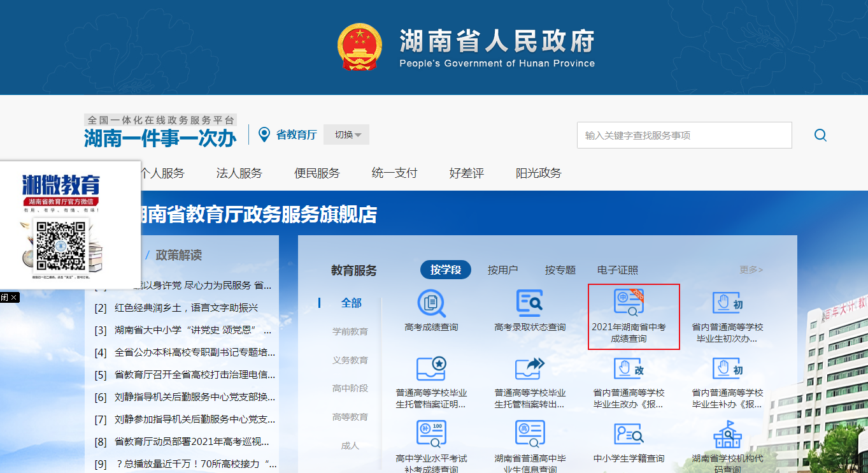Select 高等教育 category filter
The height and width of the screenshot is (473, 868).
(350, 417)
